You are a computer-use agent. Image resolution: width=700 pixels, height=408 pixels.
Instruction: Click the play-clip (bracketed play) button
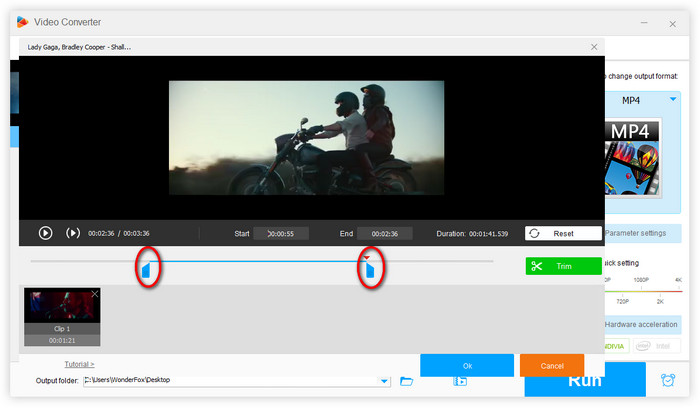click(x=73, y=233)
